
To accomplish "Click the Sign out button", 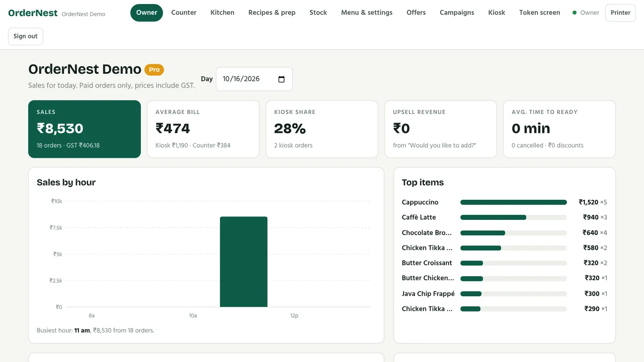I will pos(25,36).
